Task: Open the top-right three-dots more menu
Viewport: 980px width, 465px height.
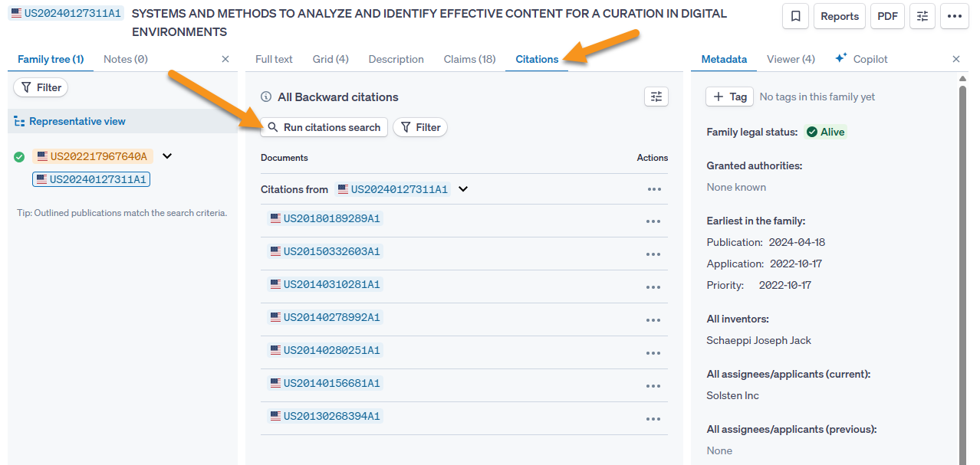Action: click(x=954, y=16)
